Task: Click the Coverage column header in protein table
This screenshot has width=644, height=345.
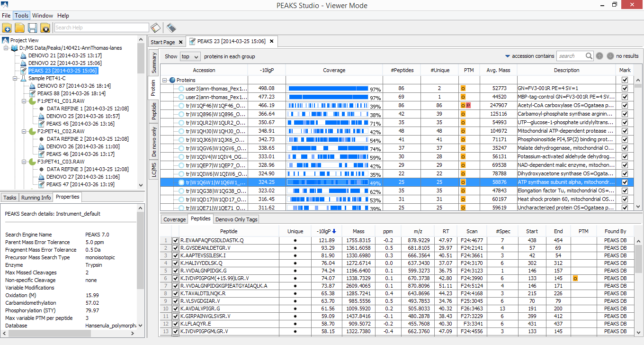Action: pyautogui.click(x=334, y=70)
